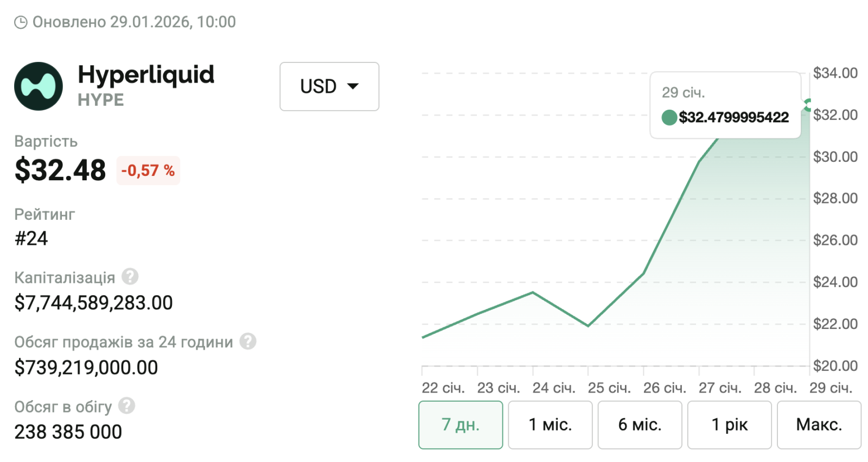Image resolution: width=868 pixels, height=462 pixels.
Task: Switch chart to 6 міс. range
Action: point(640,425)
